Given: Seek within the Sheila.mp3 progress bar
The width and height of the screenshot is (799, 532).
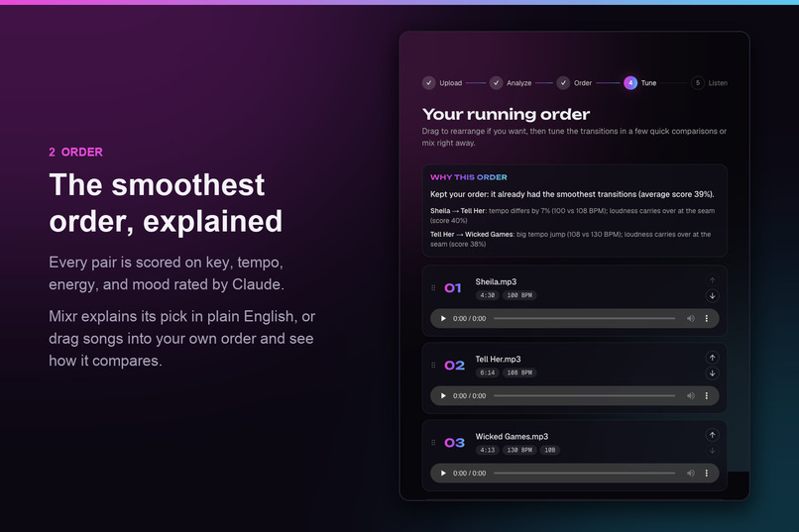Looking at the screenshot, I should click(x=585, y=319).
